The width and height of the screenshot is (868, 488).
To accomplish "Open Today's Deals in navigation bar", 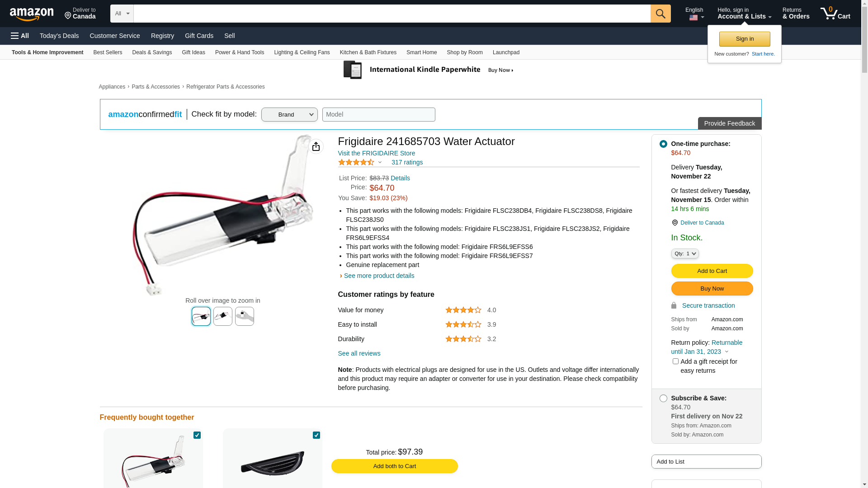I will (x=59, y=36).
